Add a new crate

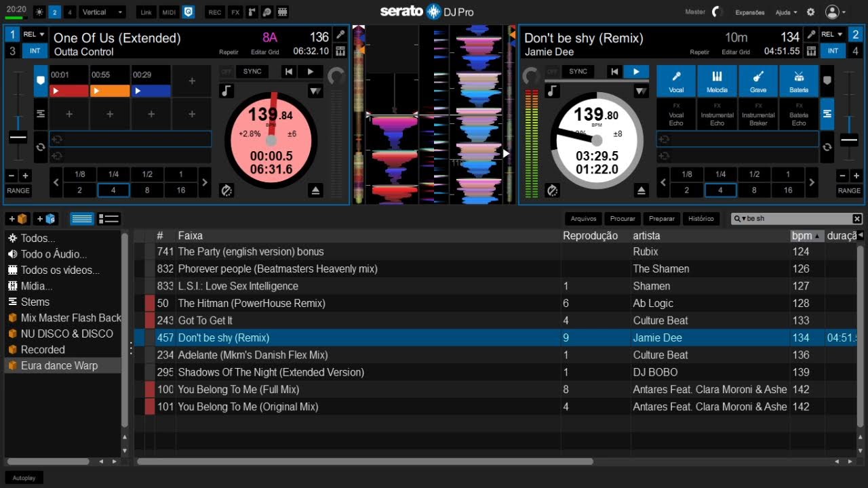(18, 218)
